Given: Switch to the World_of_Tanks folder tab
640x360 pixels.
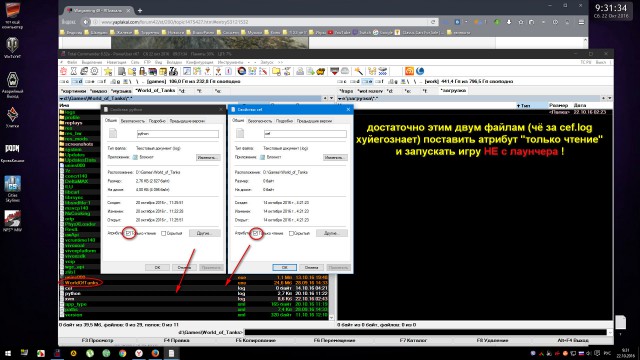Looking at the screenshot, I should pyautogui.click(x=155, y=91).
